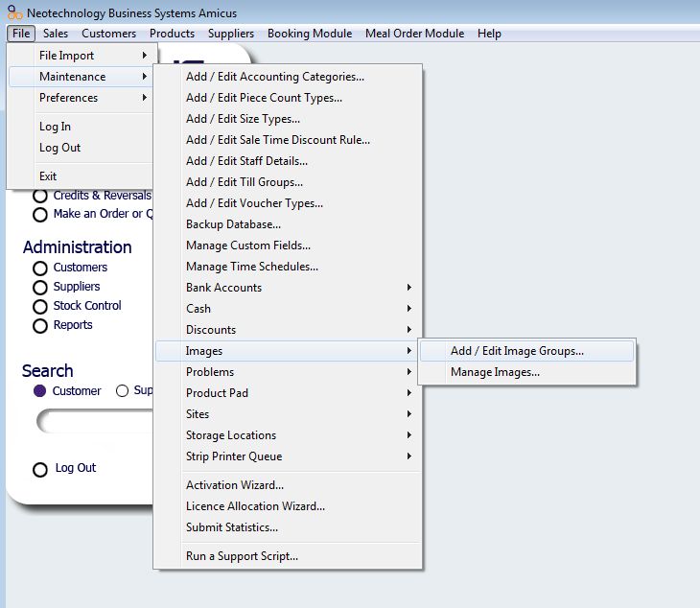Open the Customers menu
The image size is (700, 608).
[x=108, y=34]
